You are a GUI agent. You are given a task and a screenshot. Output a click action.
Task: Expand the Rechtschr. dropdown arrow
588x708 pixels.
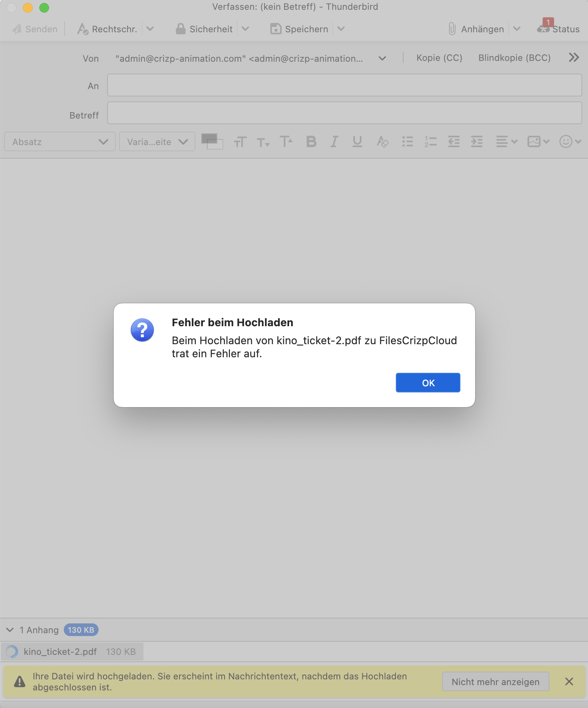pos(150,29)
